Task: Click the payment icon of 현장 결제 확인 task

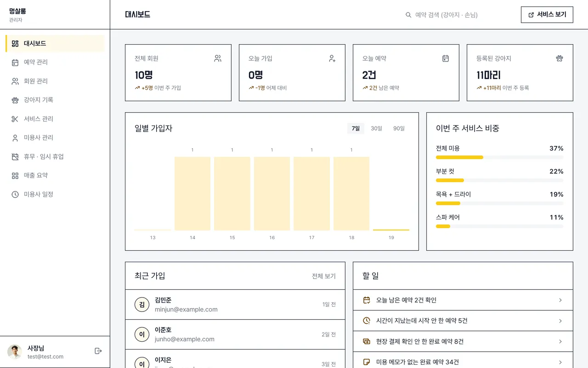Action: 367,341
